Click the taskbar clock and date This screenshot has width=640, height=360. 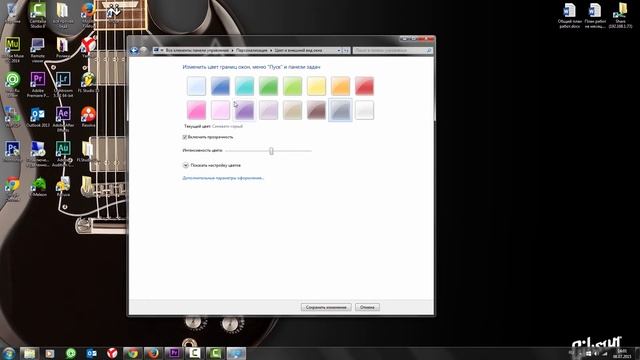[x=622, y=353]
